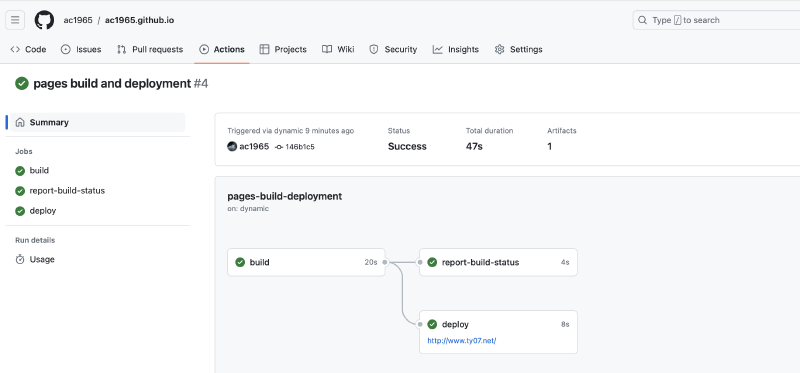Click the deploy duration '8s' label
Viewport: 800px width, 373px height.
pos(565,324)
